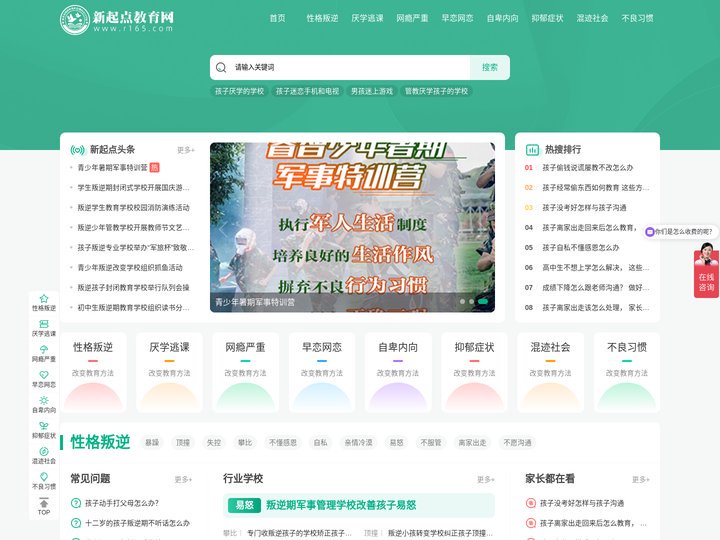The height and width of the screenshot is (540, 720).
Task: Expand 更多+ for 新起点头条
Action: click(186, 150)
